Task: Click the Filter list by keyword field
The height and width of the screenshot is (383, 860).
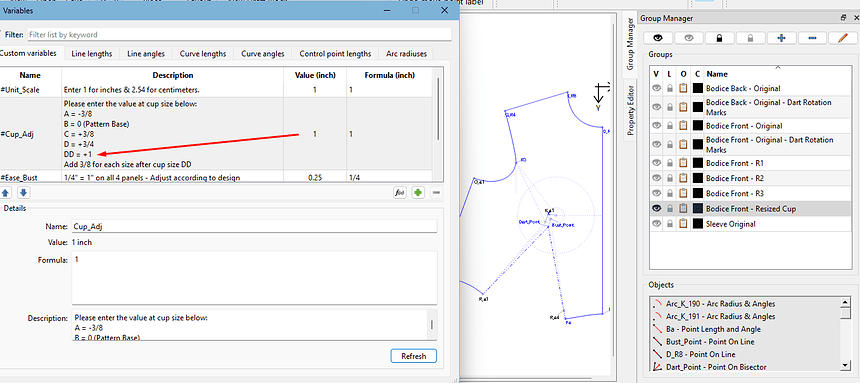Action: click(239, 35)
